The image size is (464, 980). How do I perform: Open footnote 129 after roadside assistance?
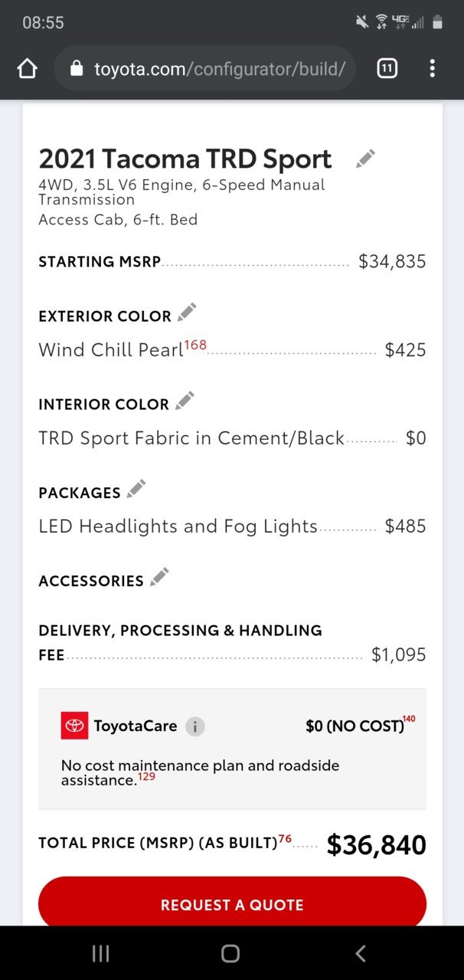tap(146, 777)
